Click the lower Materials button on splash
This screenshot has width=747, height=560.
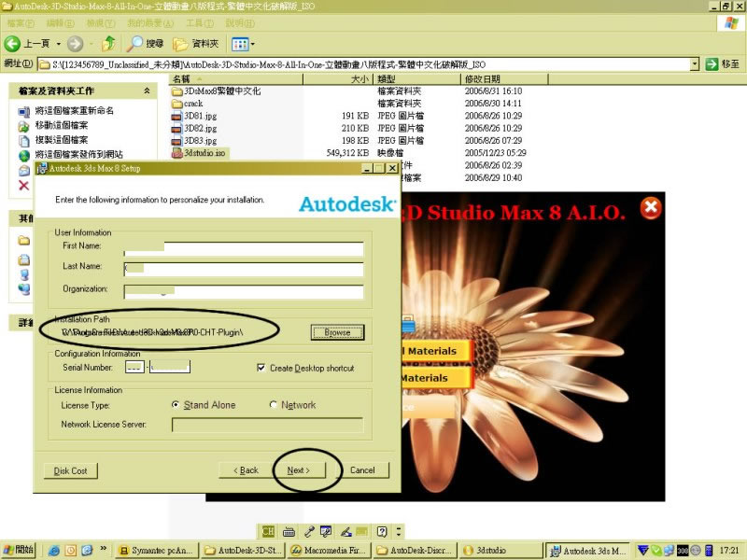tap(436, 378)
